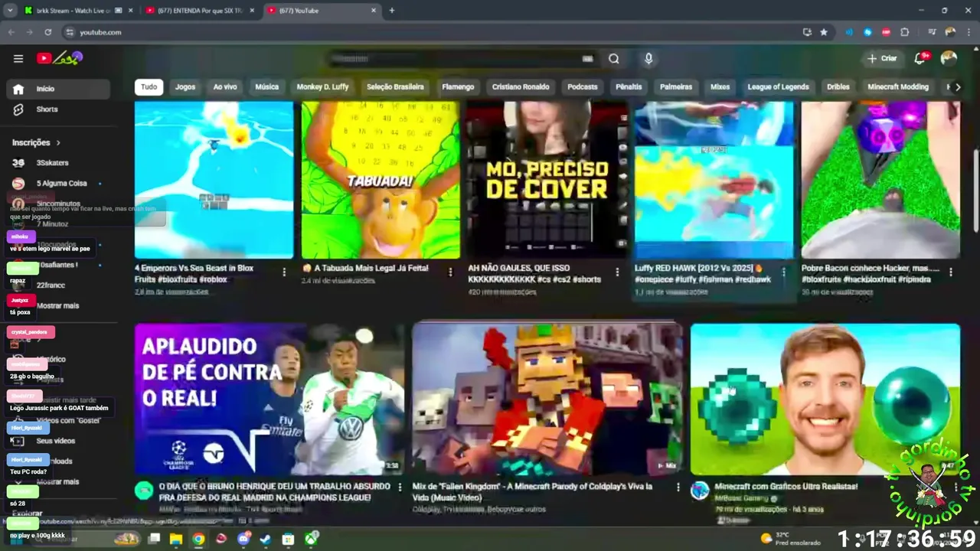
Task: Select the Jogos filter chip
Action: pyautogui.click(x=185, y=87)
